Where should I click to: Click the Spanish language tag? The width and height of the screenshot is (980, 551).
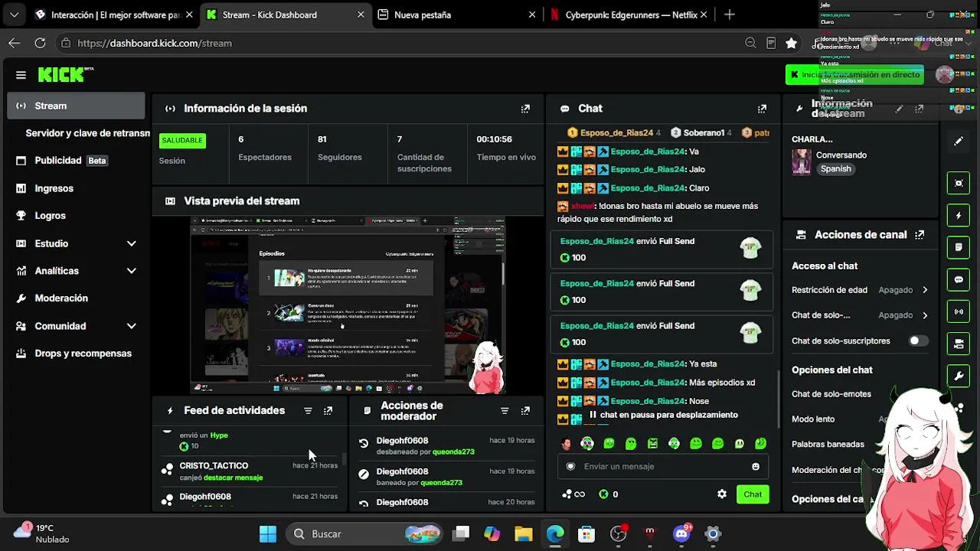(x=836, y=169)
